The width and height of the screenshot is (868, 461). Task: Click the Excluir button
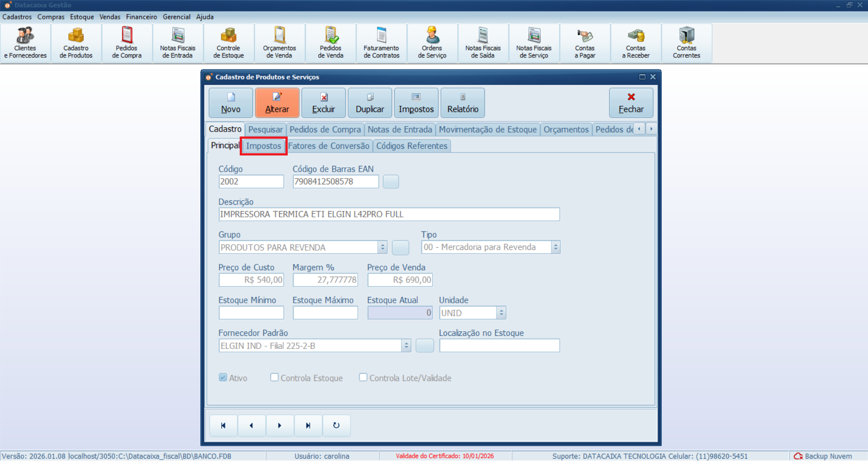tap(323, 103)
